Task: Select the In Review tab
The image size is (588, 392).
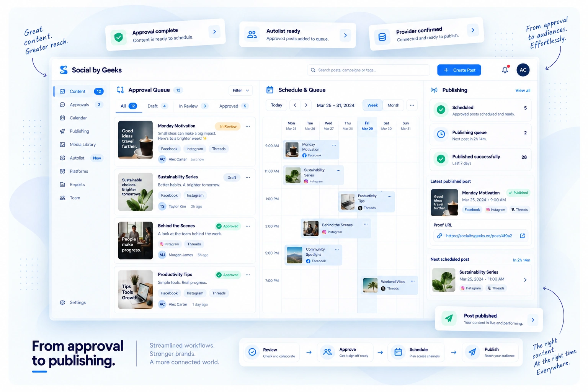Action: [193, 106]
